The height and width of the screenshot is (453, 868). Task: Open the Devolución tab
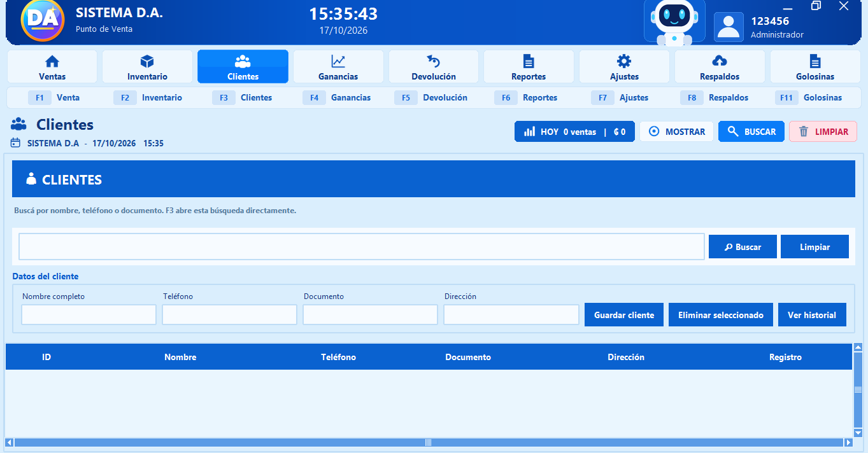[x=434, y=67]
